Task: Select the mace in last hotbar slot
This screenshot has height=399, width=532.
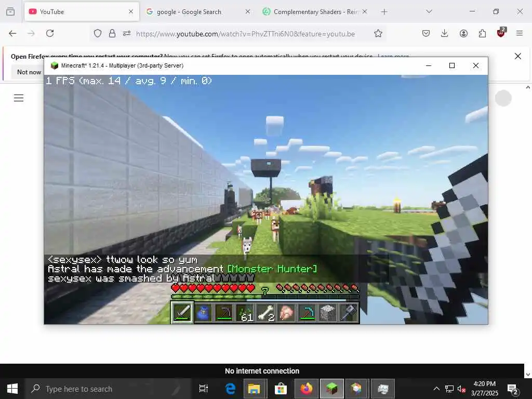Action: [349, 312]
